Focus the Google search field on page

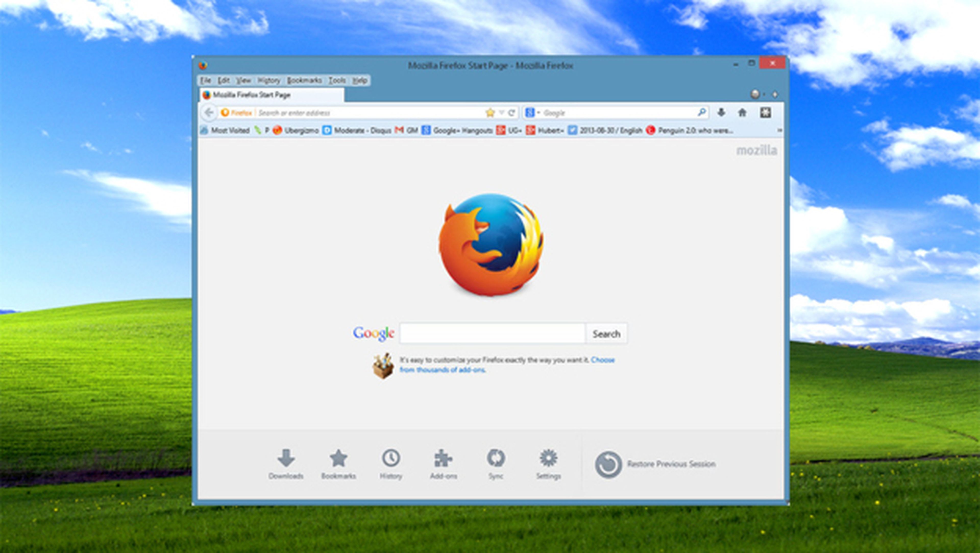[x=492, y=333]
